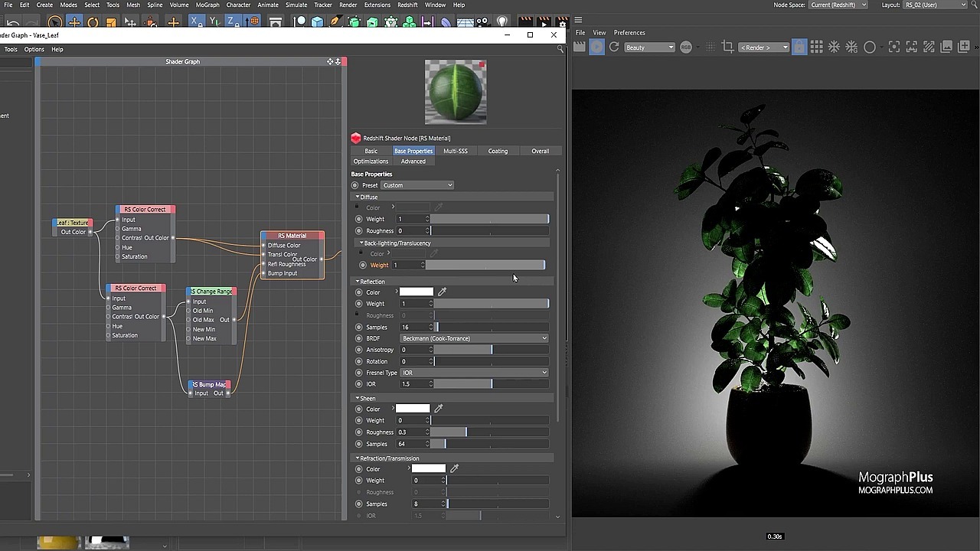Screen dimensions: 980x551
Task: Click the Advanced tab button
Action: click(413, 161)
